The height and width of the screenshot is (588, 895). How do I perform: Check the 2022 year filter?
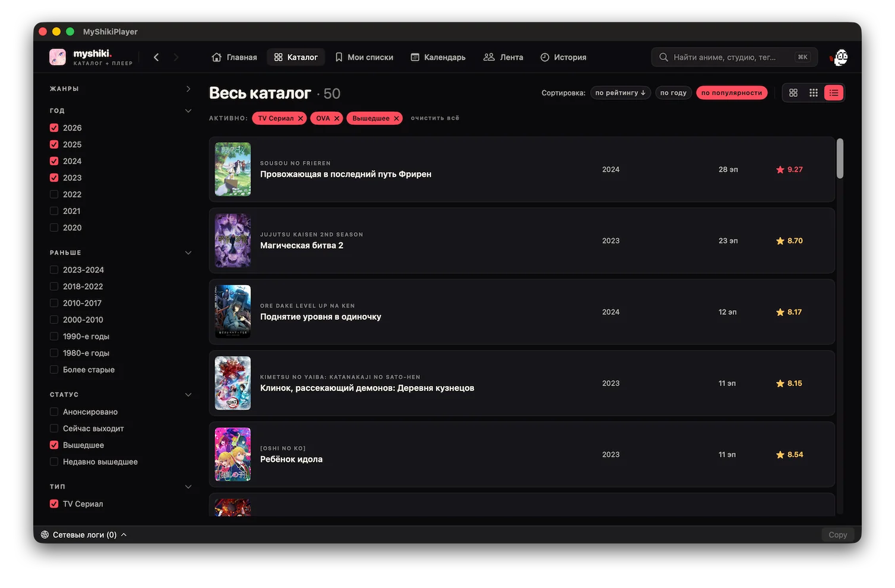tap(54, 194)
